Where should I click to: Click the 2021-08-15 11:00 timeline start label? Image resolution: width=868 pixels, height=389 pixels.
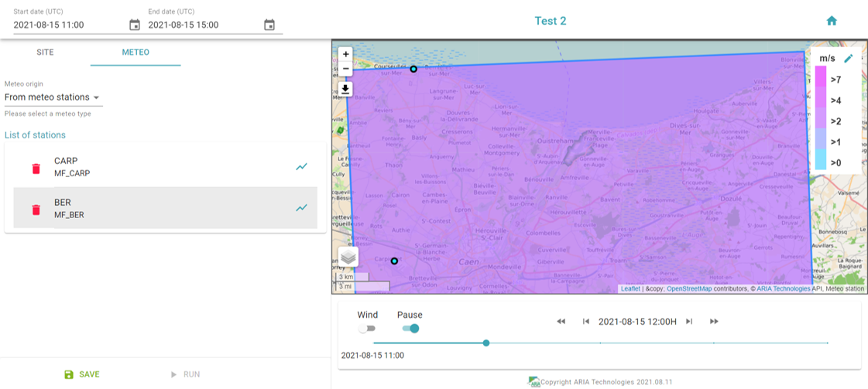(x=372, y=355)
